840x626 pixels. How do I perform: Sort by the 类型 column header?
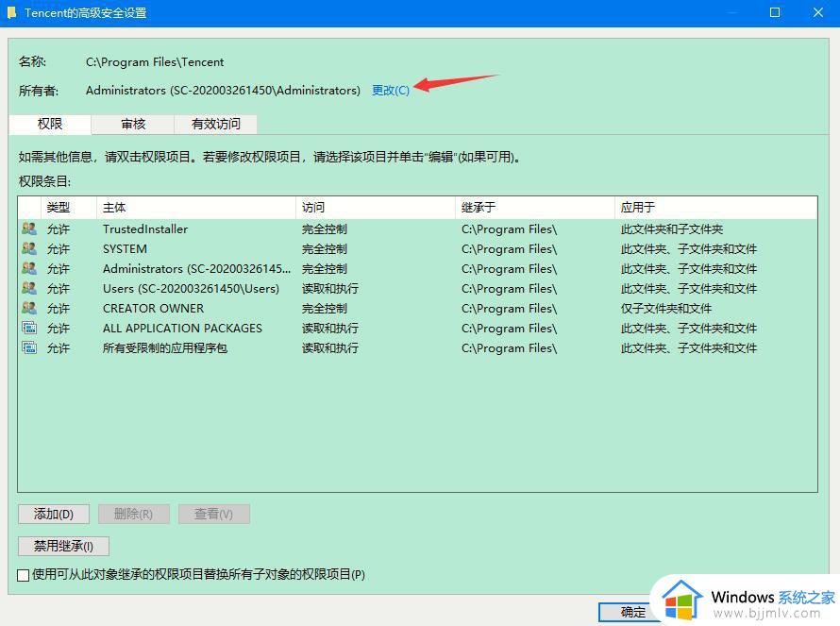click(69, 208)
